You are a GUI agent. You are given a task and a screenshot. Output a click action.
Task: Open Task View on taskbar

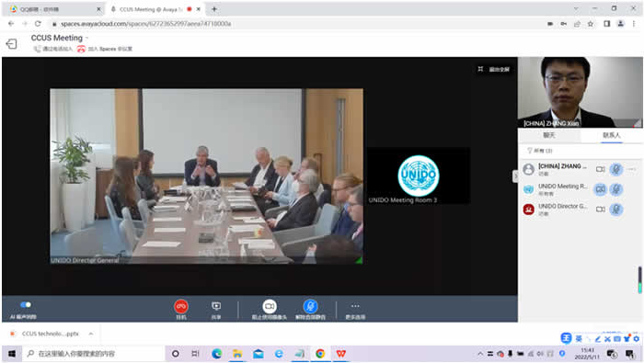pyautogui.click(x=195, y=354)
